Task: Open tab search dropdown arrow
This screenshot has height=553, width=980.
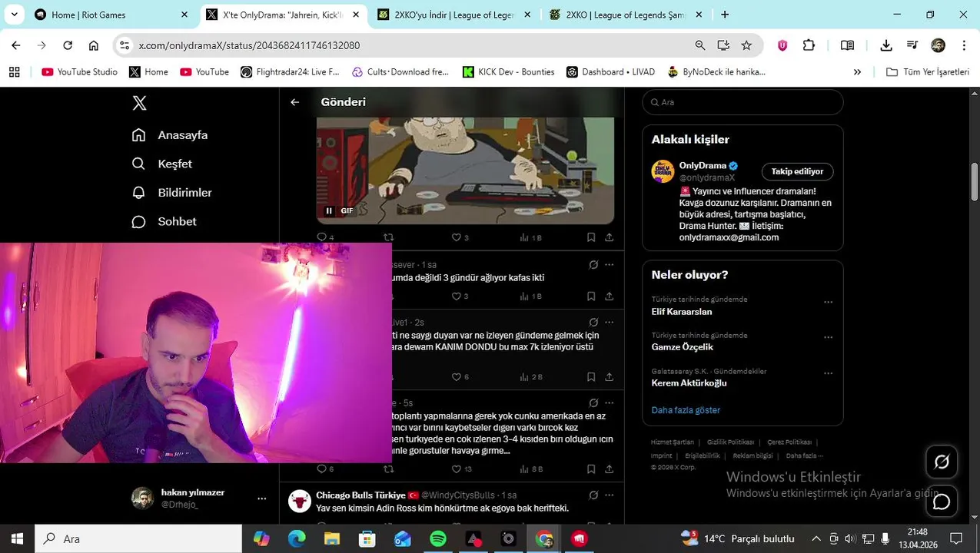Action: coord(14,15)
